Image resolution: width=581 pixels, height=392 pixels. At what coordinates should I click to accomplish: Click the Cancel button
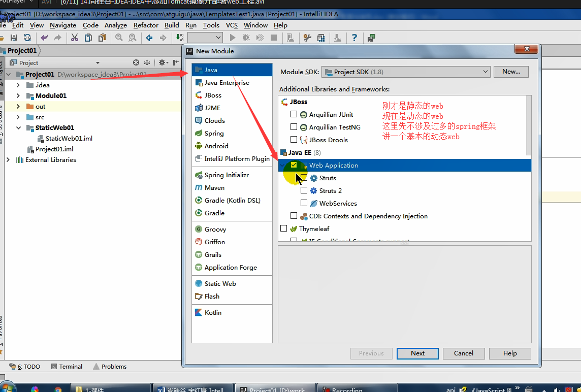tap(464, 353)
